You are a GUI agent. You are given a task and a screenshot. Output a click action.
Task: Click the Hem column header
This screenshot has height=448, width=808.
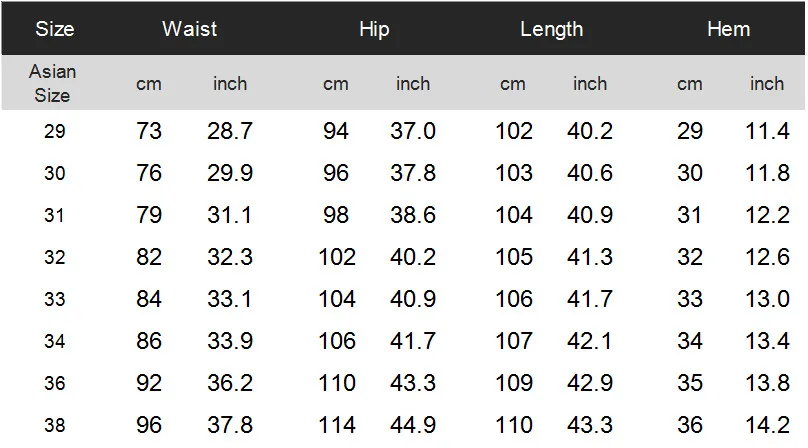[728, 29]
